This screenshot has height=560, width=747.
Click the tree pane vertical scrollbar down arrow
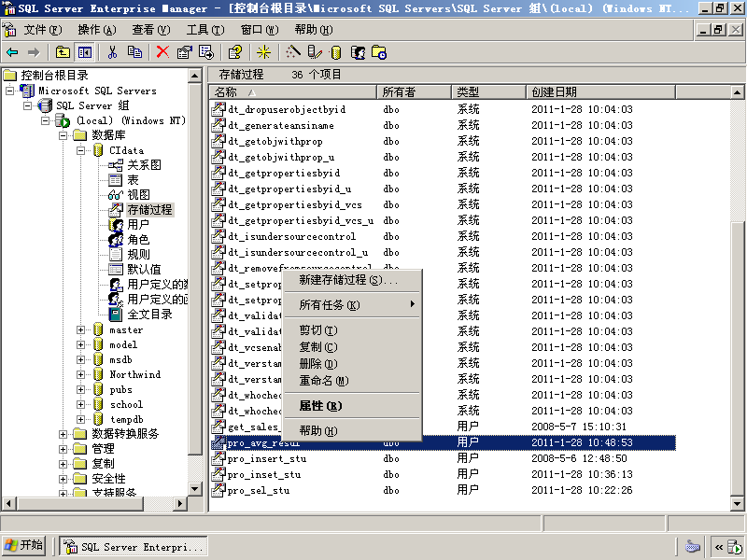coord(195,488)
